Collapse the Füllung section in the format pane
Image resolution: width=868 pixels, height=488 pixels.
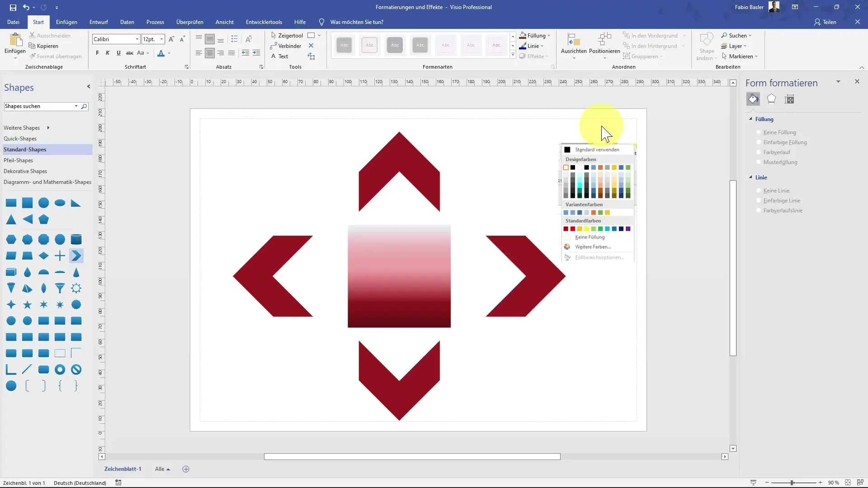[751, 119]
